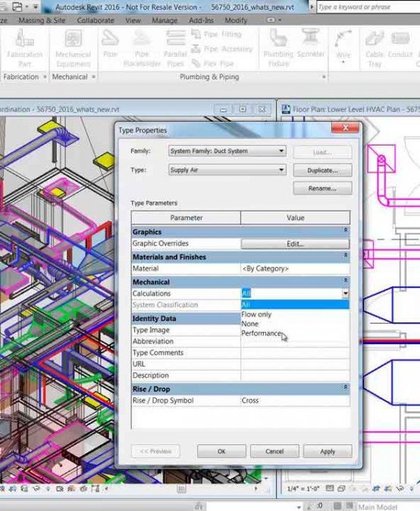This screenshot has height=511, width=420.
Task: Choose None in the Calculations list
Action: pos(295,324)
